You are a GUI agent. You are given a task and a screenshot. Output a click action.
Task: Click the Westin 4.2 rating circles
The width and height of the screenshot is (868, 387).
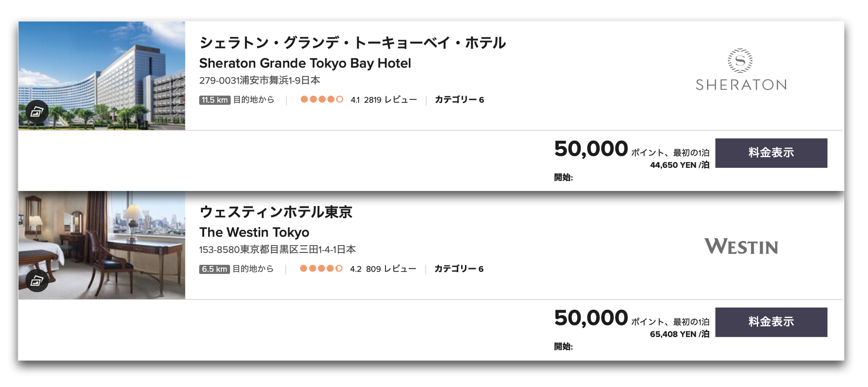(321, 268)
